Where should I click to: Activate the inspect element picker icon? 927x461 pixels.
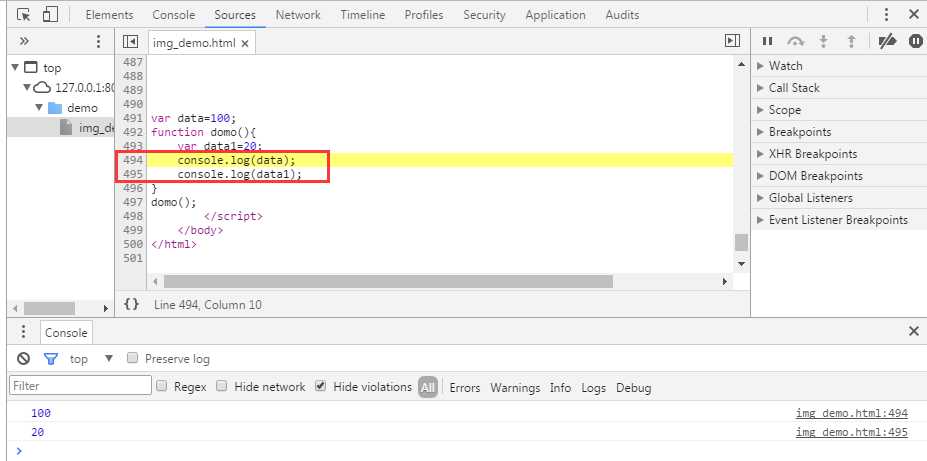coord(24,15)
